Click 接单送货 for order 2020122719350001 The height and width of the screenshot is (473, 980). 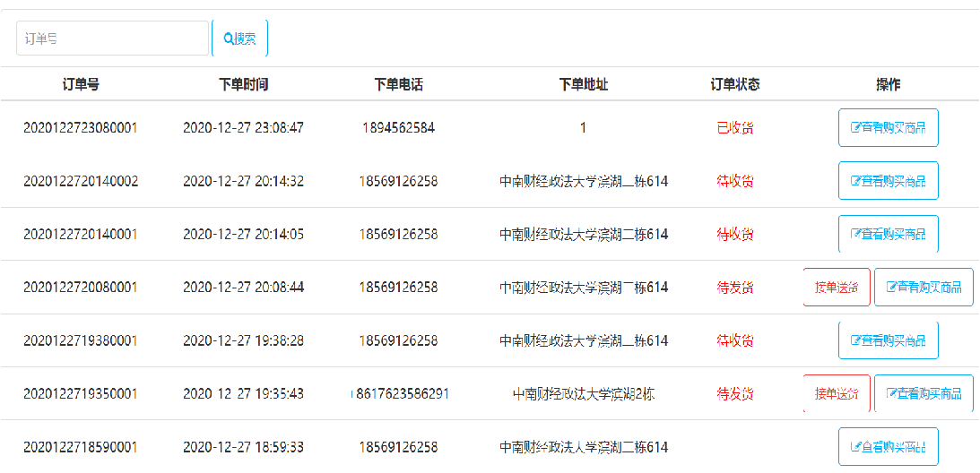[837, 393]
